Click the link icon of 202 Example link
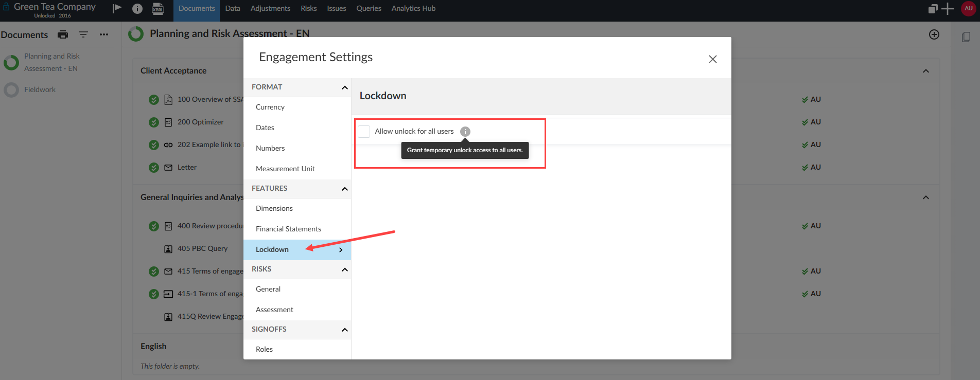 click(x=168, y=145)
